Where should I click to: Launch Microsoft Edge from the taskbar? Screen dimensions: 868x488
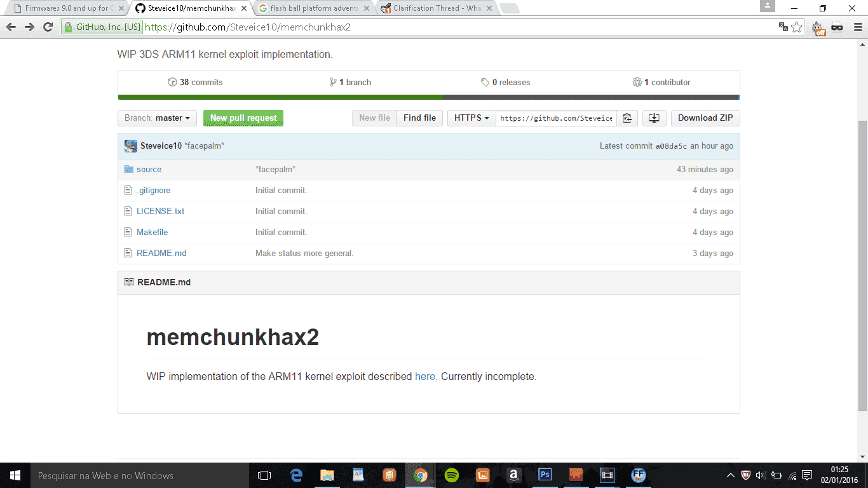point(296,475)
